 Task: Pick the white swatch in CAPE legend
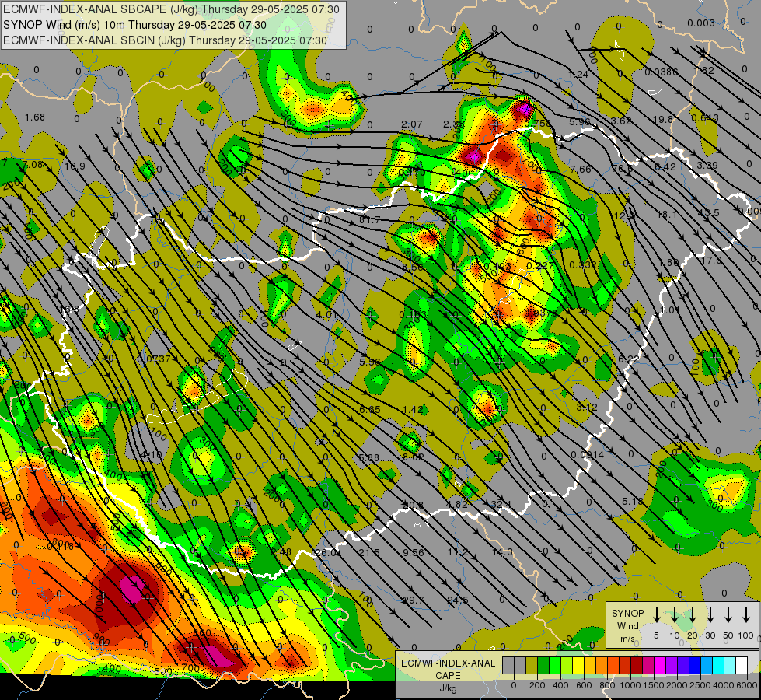[x=741, y=666]
